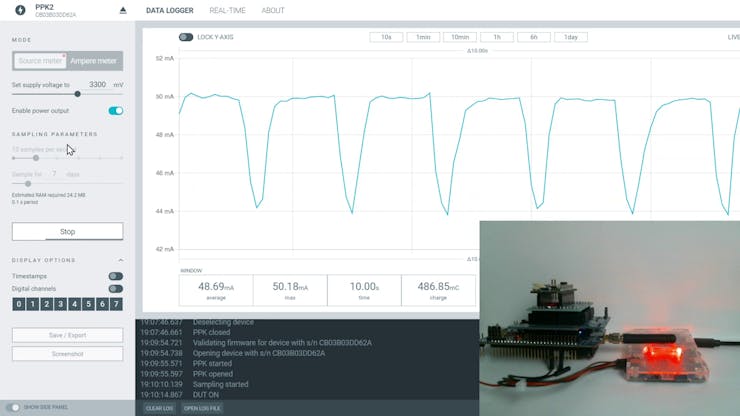Click the supply voltage value field
This screenshot has height=416, width=740.
[98, 85]
